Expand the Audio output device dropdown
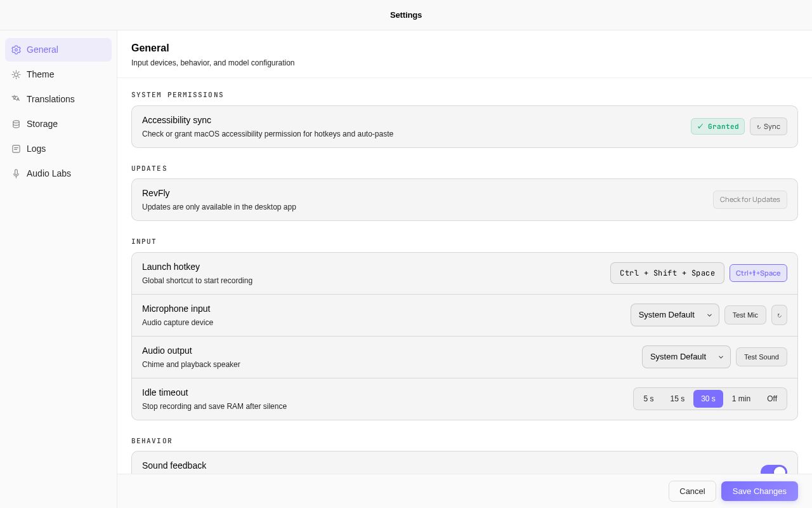This screenshot has height=508, width=812. point(686,357)
